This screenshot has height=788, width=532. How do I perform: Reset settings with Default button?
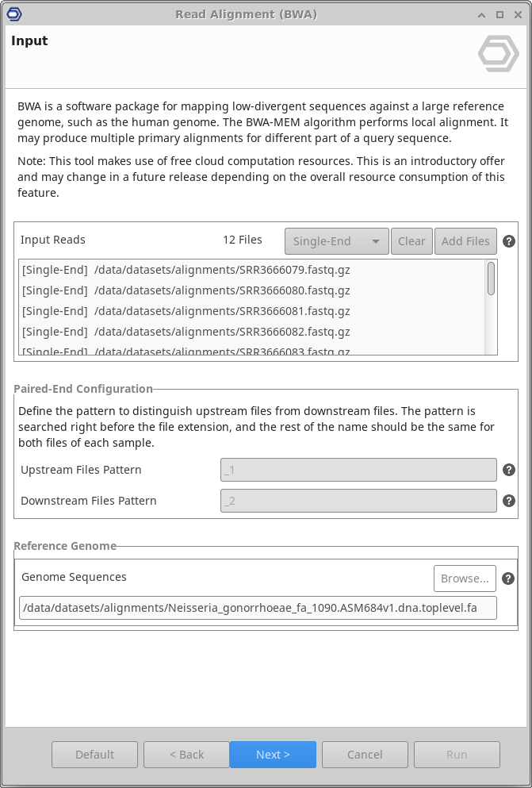click(95, 755)
